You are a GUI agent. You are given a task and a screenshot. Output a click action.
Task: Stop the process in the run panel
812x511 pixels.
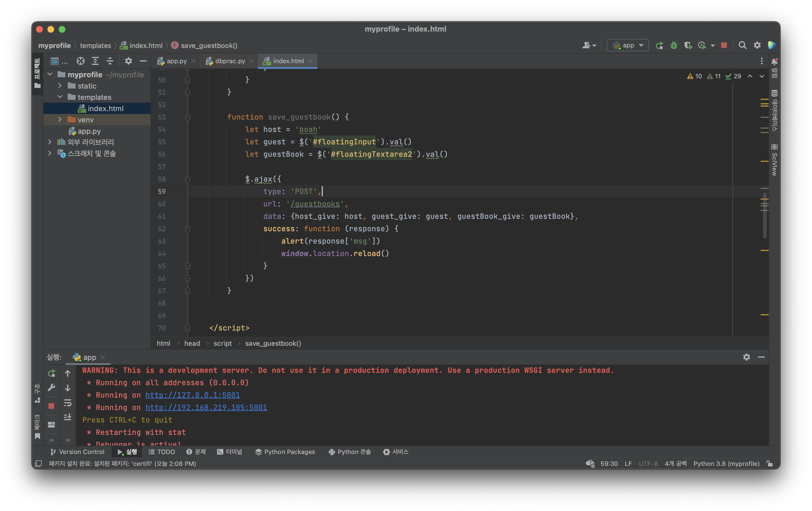[x=52, y=406]
